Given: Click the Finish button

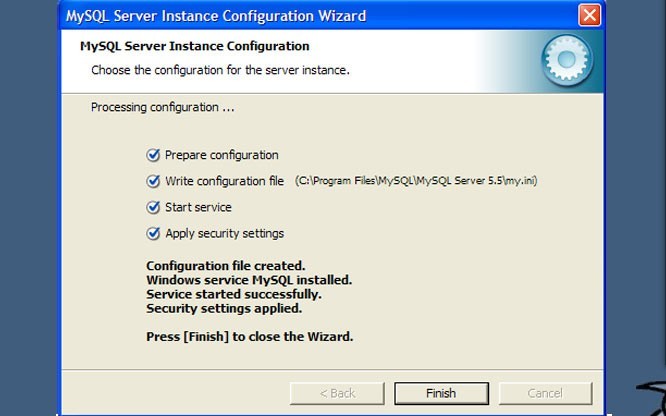Looking at the screenshot, I should click(x=441, y=393).
